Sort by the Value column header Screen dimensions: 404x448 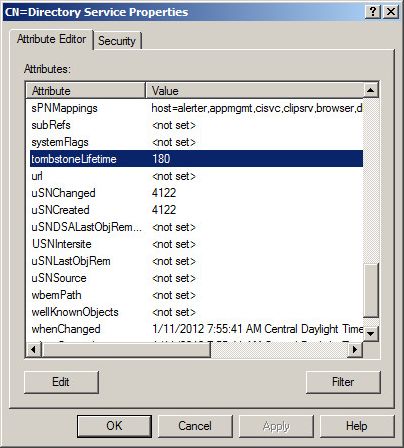pyautogui.click(x=255, y=90)
